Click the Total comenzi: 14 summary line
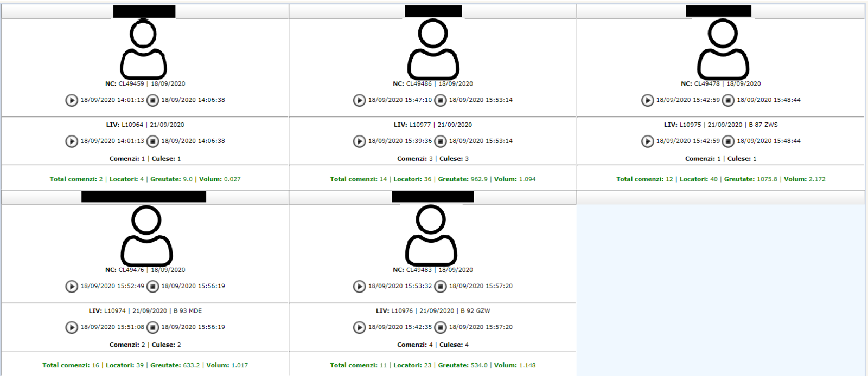The width and height of the screenshot is (868, 376). click(432, 179)
